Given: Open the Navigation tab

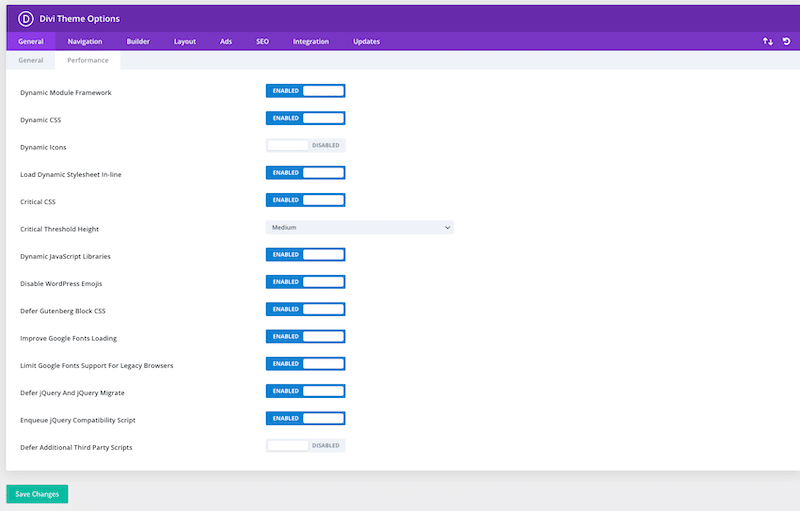Looking at the screenshot, I should click(x=85, y=41).
